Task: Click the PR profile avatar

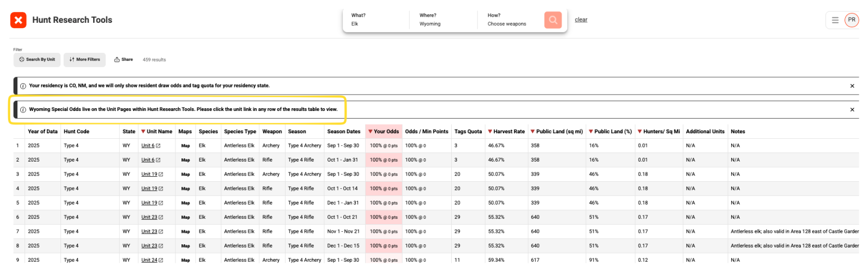Action: 851,20
